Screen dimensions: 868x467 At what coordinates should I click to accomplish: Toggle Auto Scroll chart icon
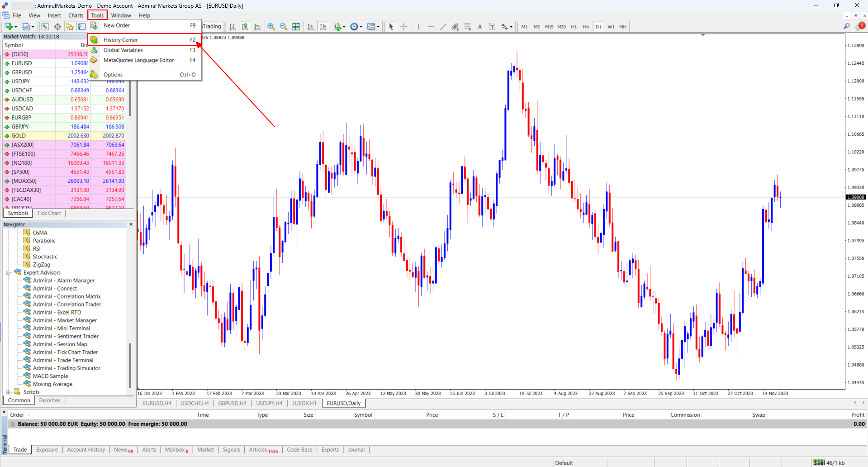(x=311, y=27)
